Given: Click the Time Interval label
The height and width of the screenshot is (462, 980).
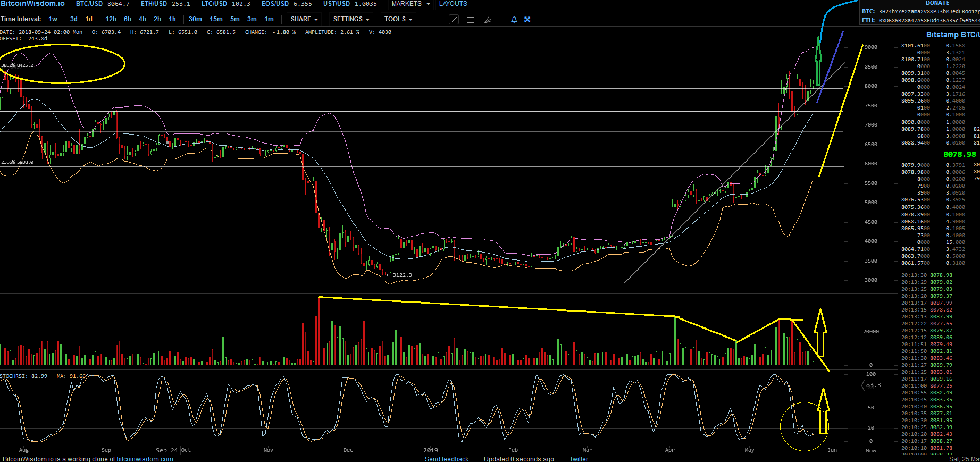Looking at the screenshot, I should pos(21,19).
